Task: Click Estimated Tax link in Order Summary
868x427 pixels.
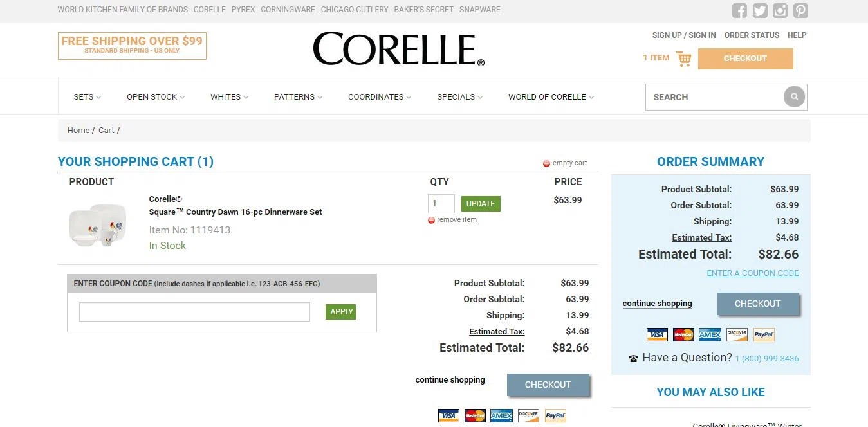Action: [702, 238]
